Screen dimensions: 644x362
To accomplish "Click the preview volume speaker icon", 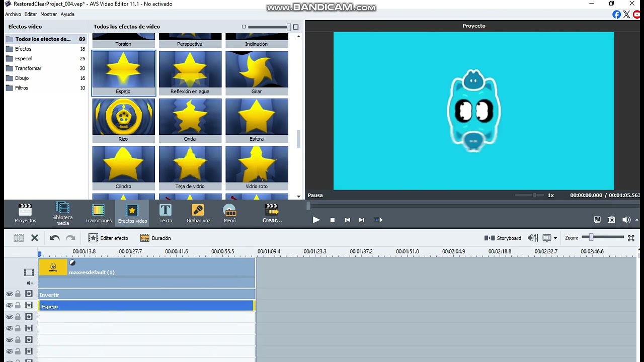I will [x=626, y=220].
